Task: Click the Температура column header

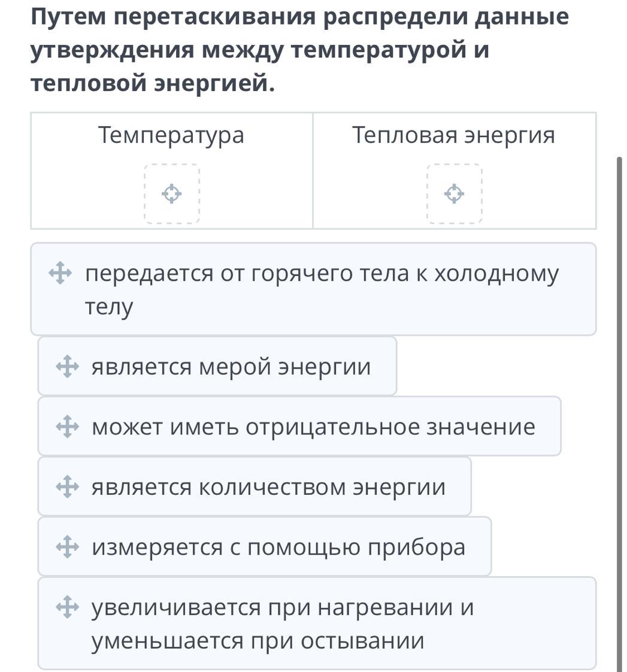Action: (171, 135)
